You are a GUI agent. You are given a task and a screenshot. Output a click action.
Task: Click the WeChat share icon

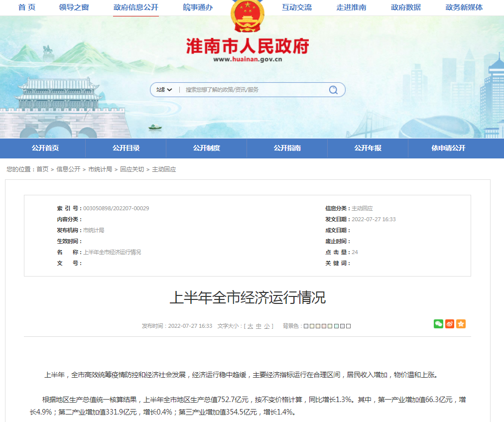(438, 324)
